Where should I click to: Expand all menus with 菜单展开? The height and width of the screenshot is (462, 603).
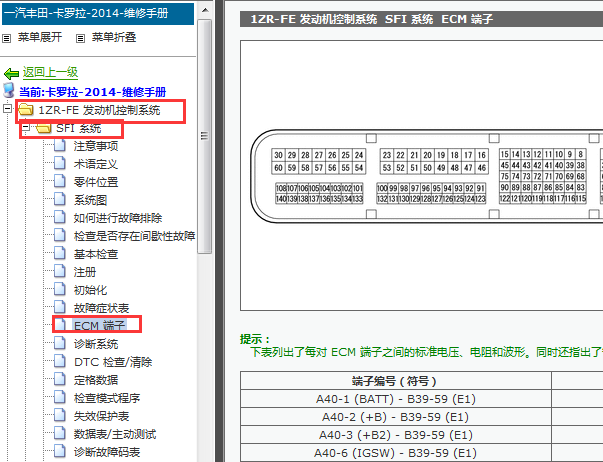(x=40, y=37)
